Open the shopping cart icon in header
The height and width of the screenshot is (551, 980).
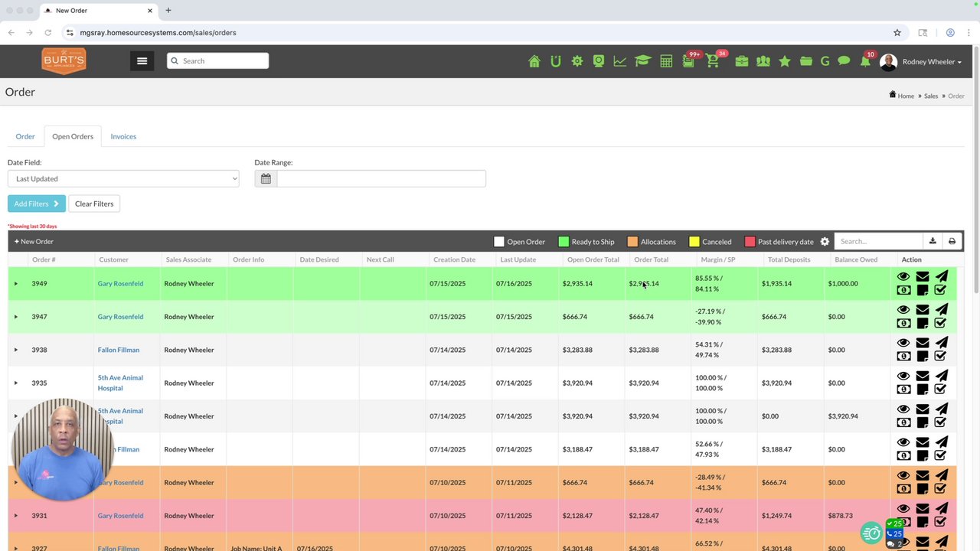713,61
